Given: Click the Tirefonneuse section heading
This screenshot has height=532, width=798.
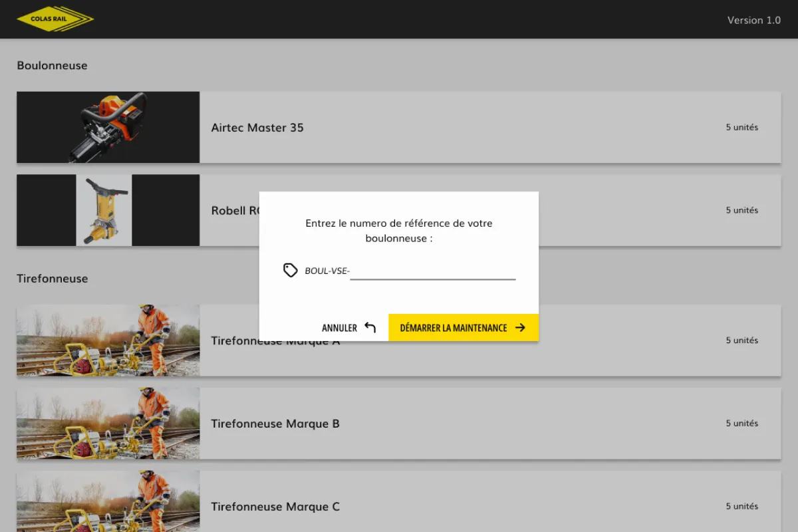Looking at the screenshot, I should coord(52,278).
